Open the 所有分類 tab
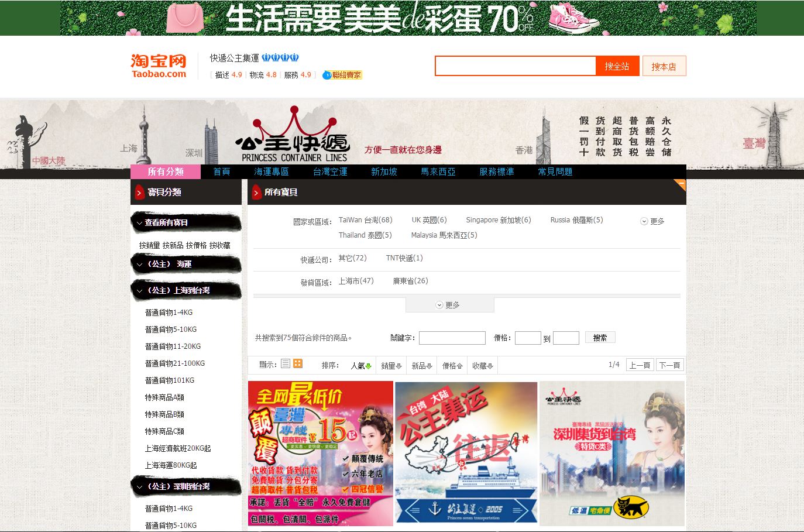804x532 pixels. [166, 171]
